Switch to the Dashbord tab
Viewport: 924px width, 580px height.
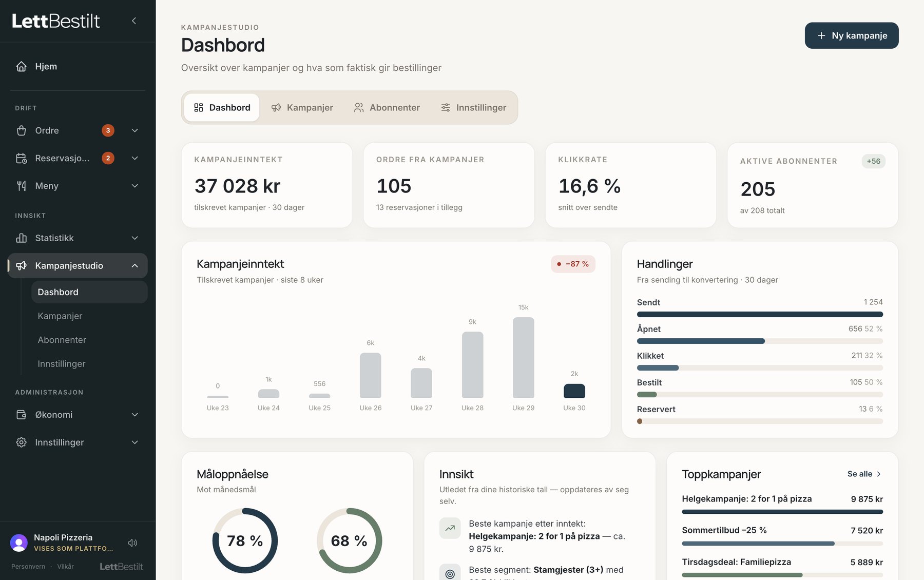222,107
